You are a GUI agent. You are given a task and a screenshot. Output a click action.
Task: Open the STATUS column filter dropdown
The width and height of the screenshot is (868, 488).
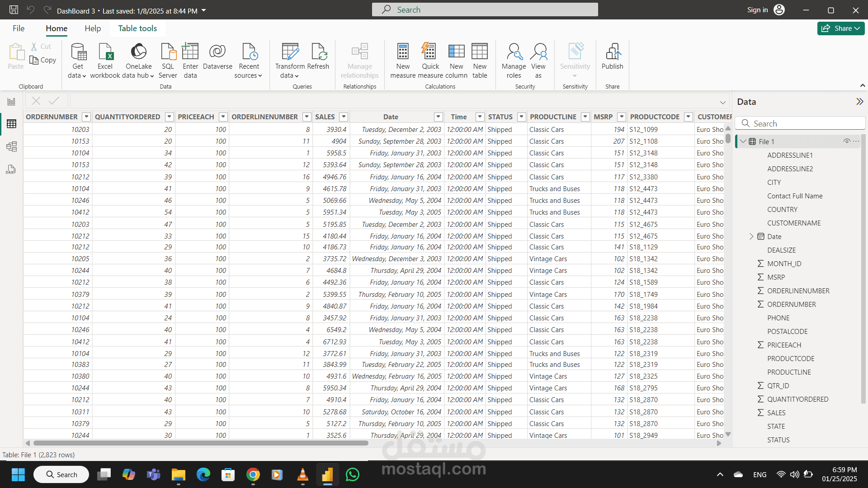521,117
